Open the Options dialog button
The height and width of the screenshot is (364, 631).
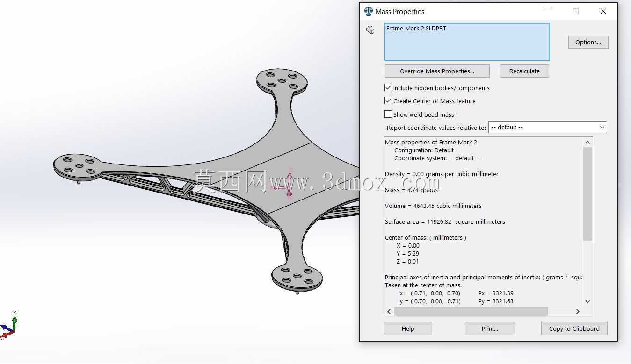[x=588, y=42]
